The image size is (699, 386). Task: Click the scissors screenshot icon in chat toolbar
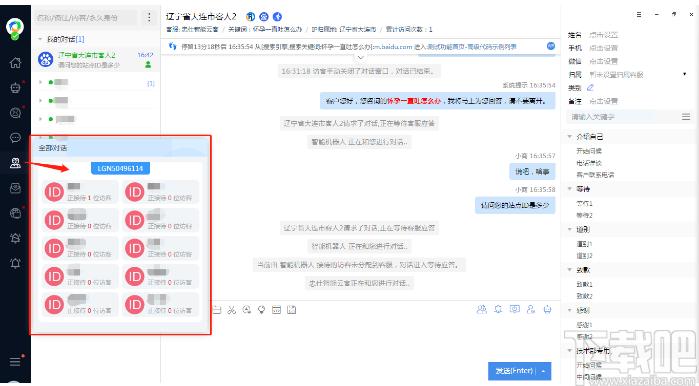point(231,310)
